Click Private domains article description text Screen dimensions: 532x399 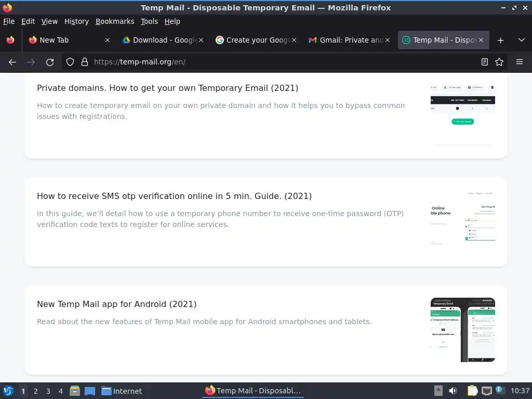tap(221, 111)
